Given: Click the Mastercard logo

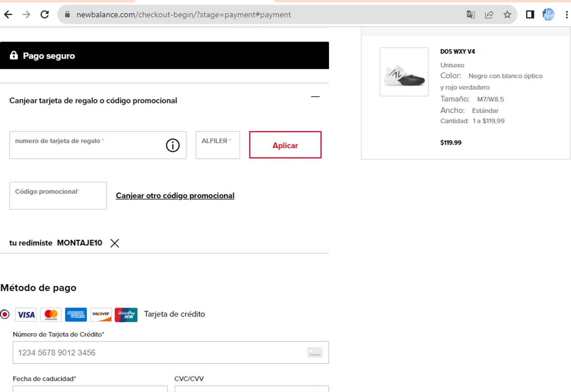Looking at the screenshot, I should click(51, 314).
